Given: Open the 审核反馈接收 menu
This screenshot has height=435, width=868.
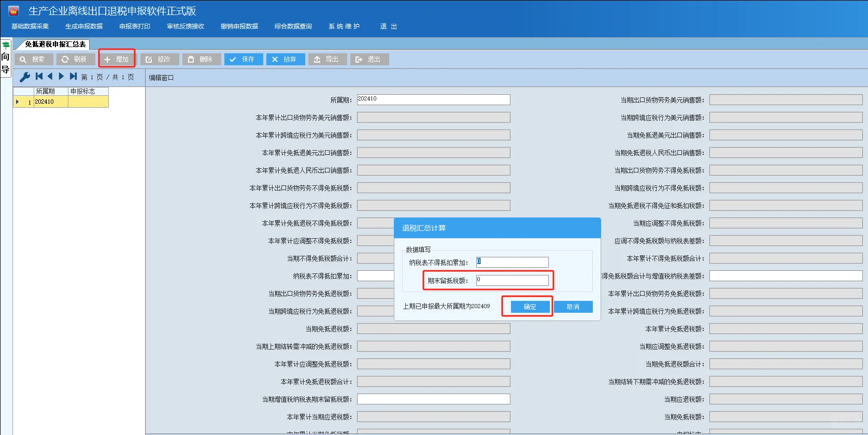Looking at the screenshot, I should [186, 26].
